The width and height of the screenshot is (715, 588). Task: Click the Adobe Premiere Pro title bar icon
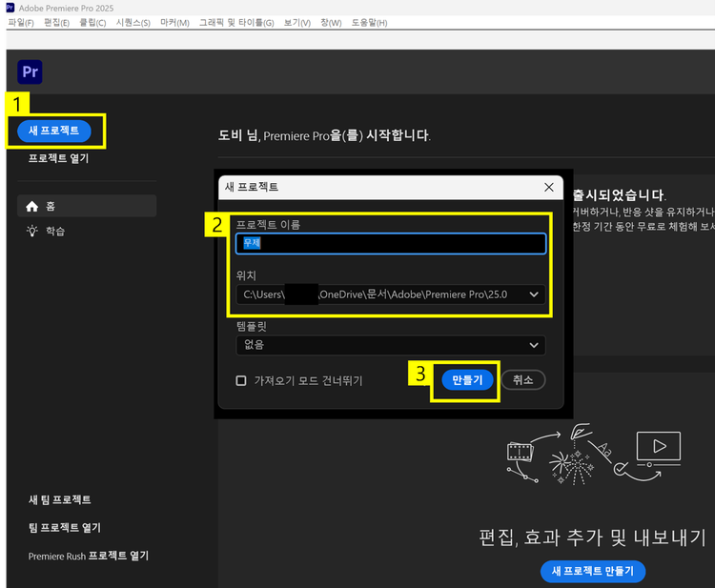tap(10, 8)
